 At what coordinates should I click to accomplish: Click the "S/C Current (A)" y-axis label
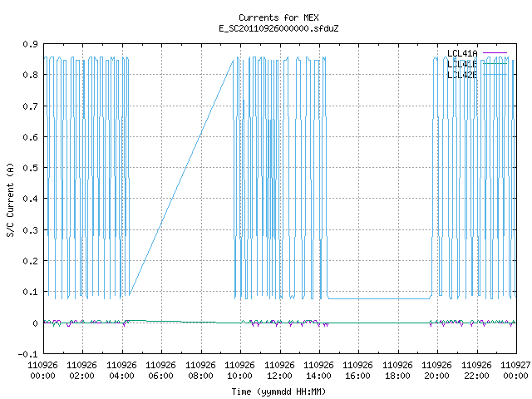click(x=11, y=199)
